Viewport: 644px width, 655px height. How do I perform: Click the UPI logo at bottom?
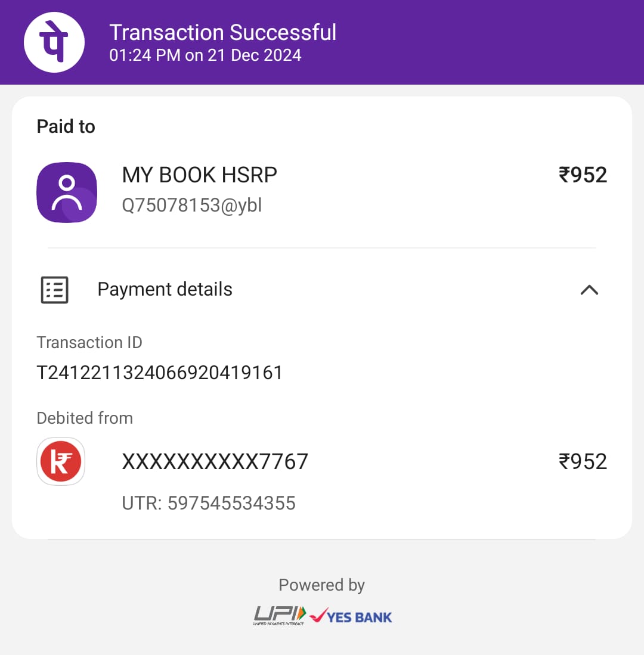pyautogui.click(x=280, y=615)
